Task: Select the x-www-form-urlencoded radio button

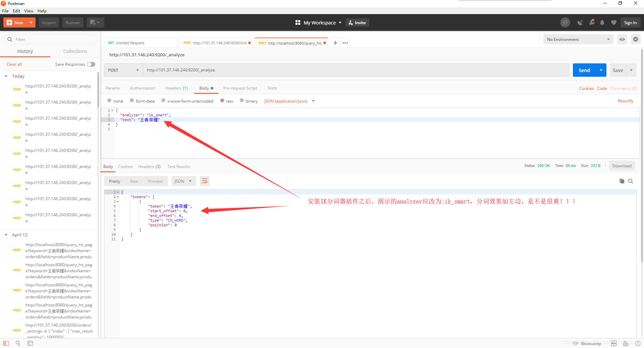Action: click(163, 101)
